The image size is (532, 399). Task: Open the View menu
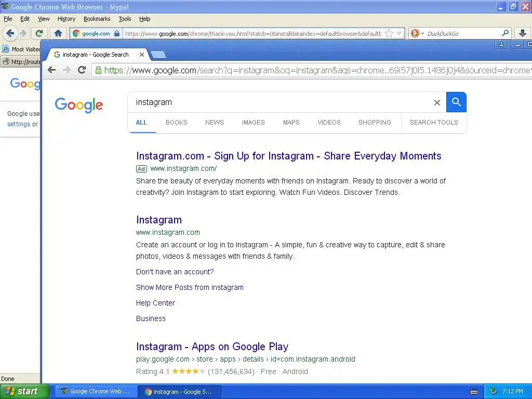44,19
